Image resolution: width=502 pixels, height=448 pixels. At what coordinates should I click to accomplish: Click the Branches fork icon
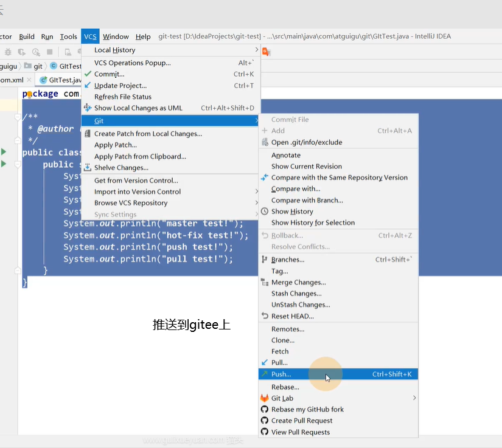click(x=265, y=260)
